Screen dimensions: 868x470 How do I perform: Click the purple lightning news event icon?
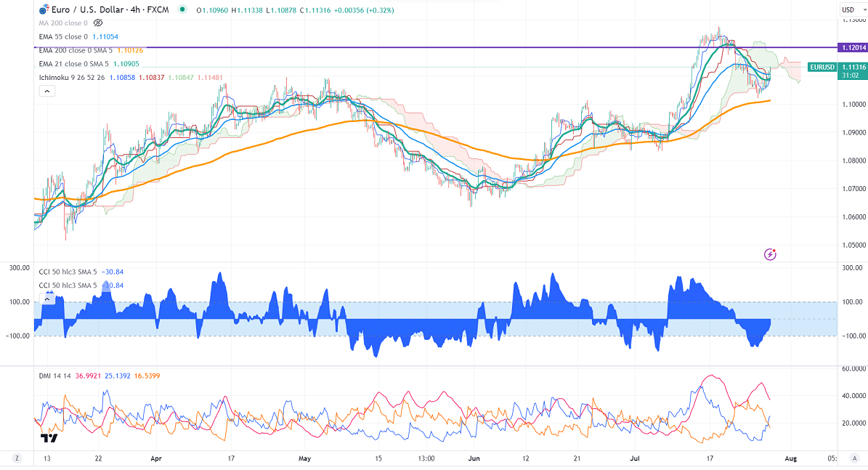770,254
